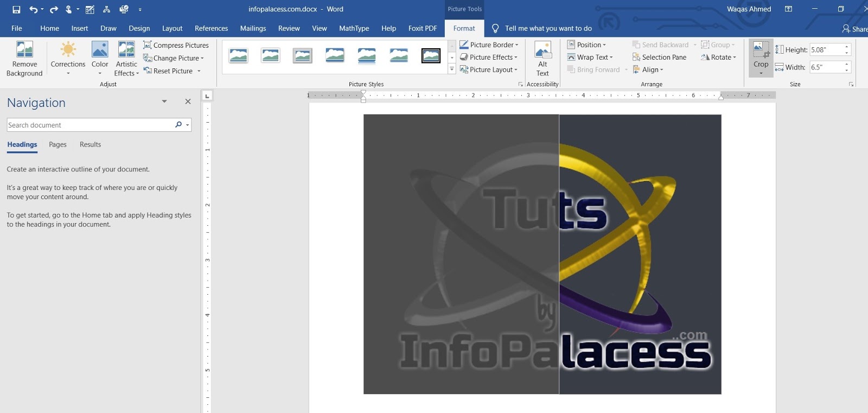The width and height of the screenshot is (868, 413).
Task: Switch to the Foxit PDF tab
Action: pos(423,28)
